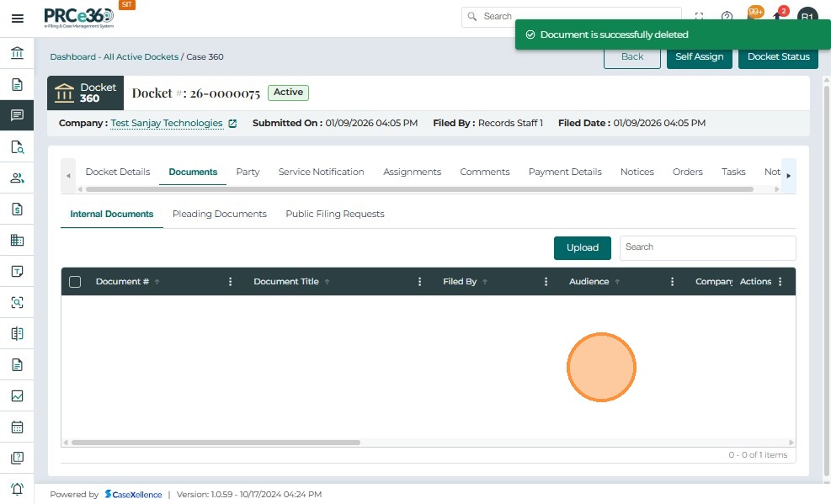Open Public Filing Requests sub-tab
Image resolution: width=831 pixels, height=504 pixels.
click(335, 214)
